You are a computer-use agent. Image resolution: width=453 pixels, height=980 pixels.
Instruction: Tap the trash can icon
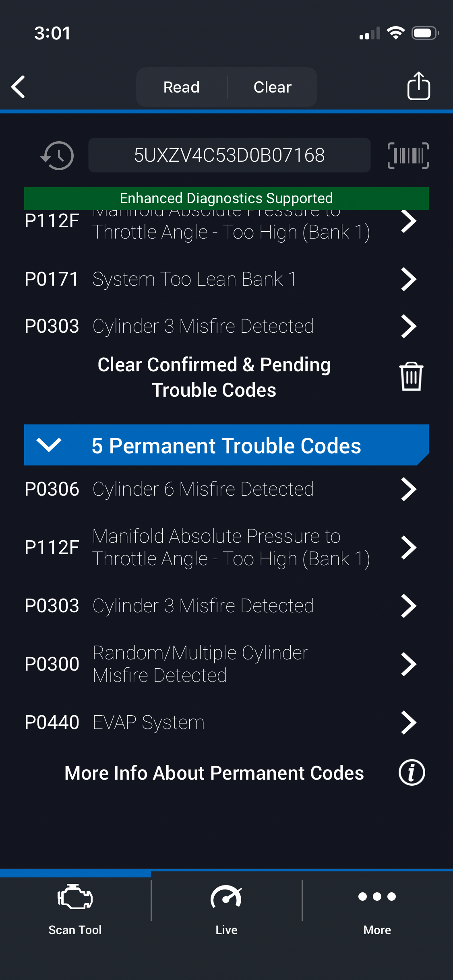point(411,377)
